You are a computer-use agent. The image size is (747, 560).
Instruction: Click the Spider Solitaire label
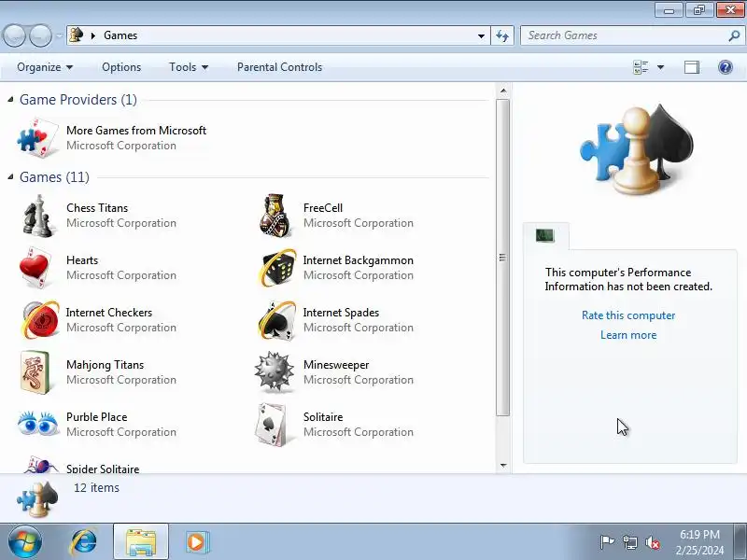tap(103, 469)
